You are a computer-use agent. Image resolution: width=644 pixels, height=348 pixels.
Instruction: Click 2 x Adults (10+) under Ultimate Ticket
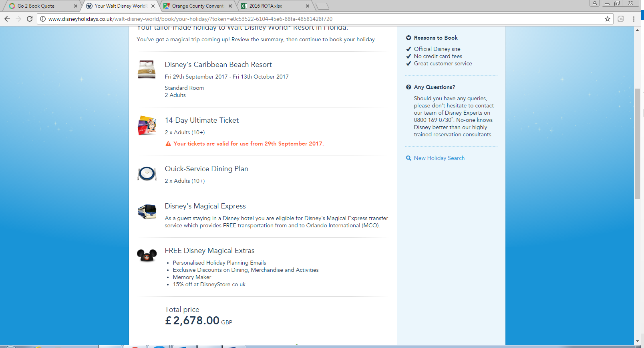pos(185,132)
